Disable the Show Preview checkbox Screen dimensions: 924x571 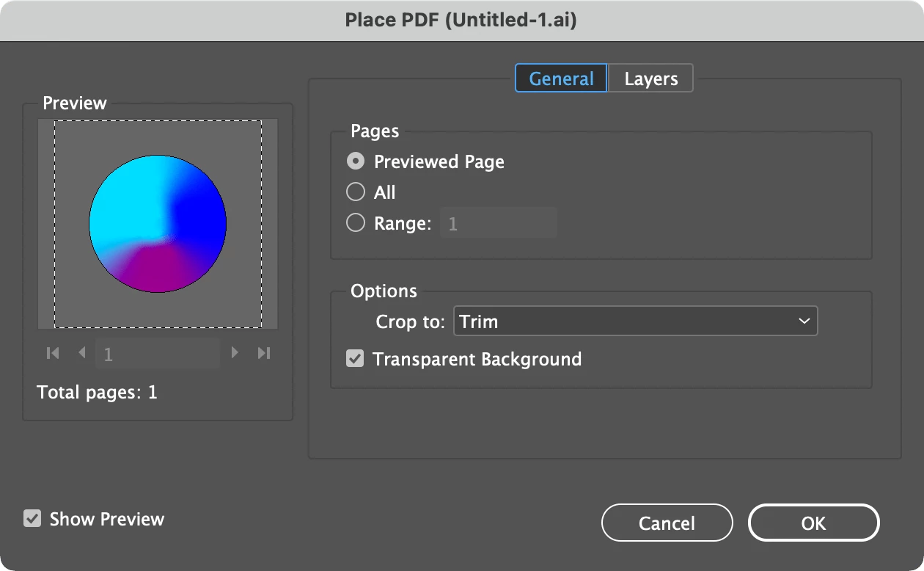(32, 519)
